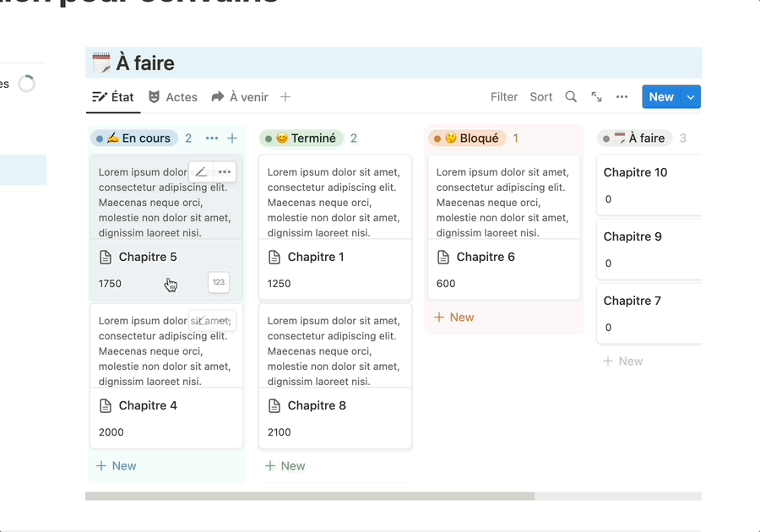Select the État view tab
Viewport: 760px width, 532px height.
click(113, 97)
